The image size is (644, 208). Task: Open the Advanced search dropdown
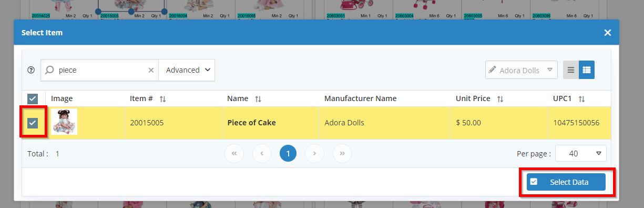(x=187, y=70)
